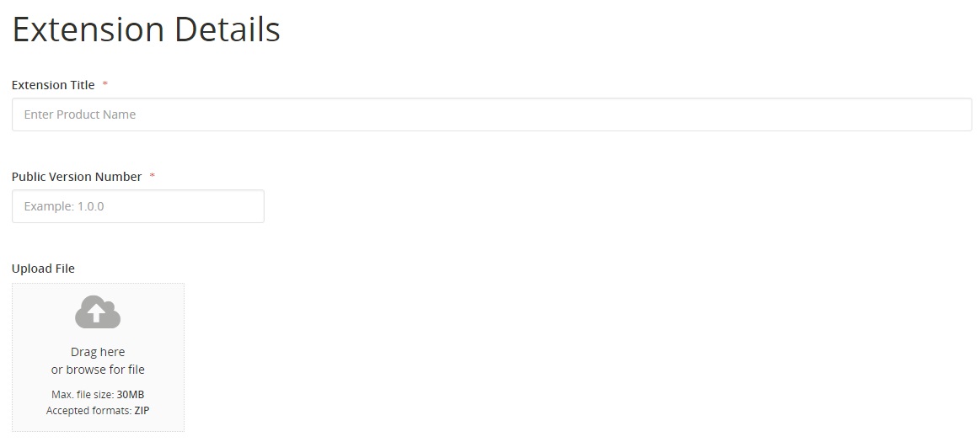Click the 'ZIP' format text in upload box
Image resolution: width=980 pixels, height=442 pixels.
[x=142, y=411]
